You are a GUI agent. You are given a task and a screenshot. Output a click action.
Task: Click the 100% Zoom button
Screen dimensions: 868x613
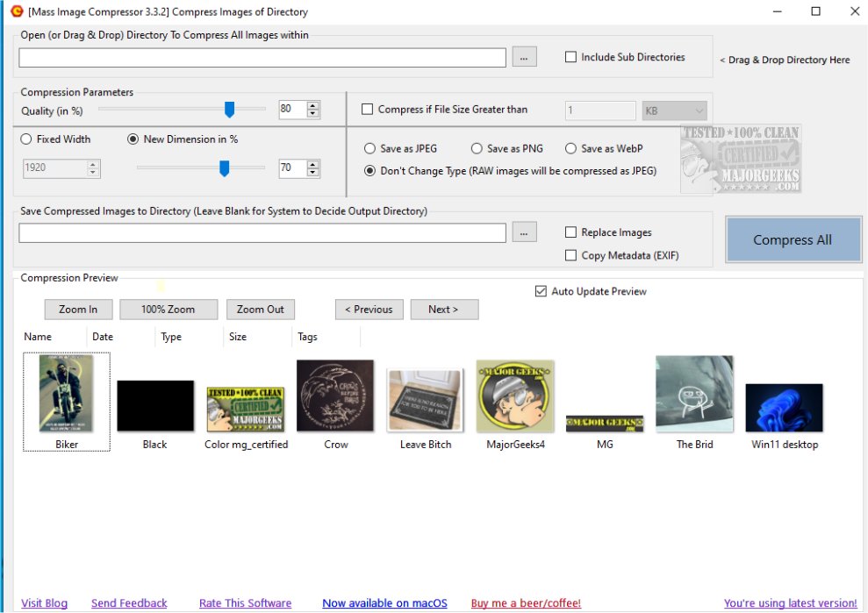(169, 310)
